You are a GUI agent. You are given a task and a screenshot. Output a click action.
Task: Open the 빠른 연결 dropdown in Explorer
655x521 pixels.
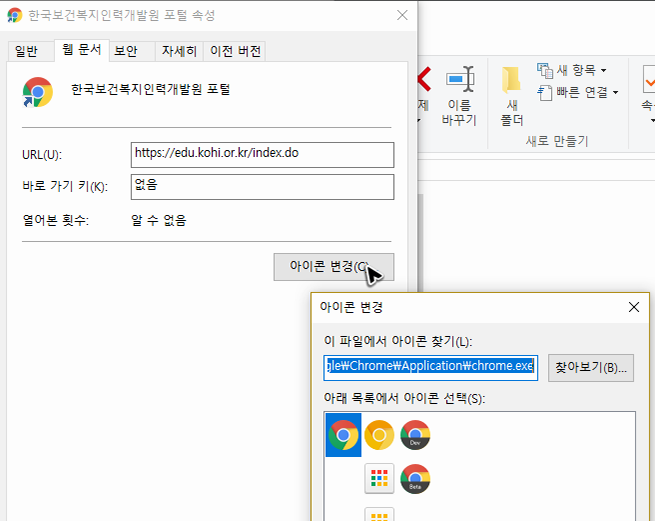click(x=577, y=92)
